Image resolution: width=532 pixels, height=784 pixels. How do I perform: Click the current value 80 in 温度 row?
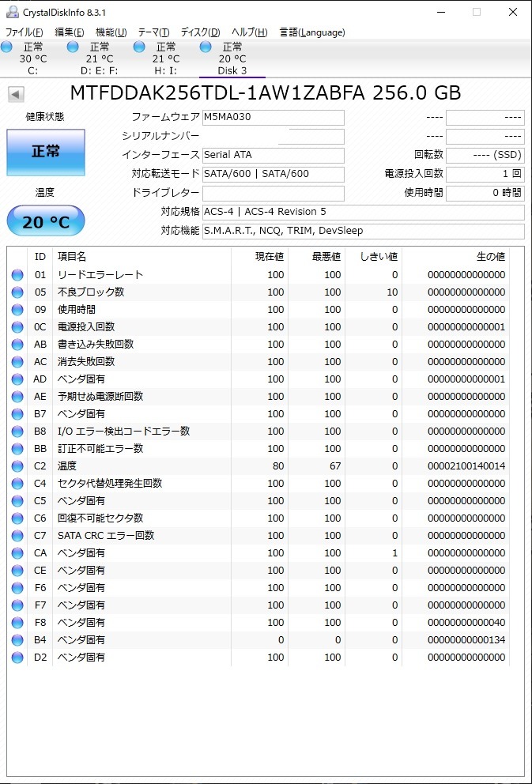[x=278, y=466]
